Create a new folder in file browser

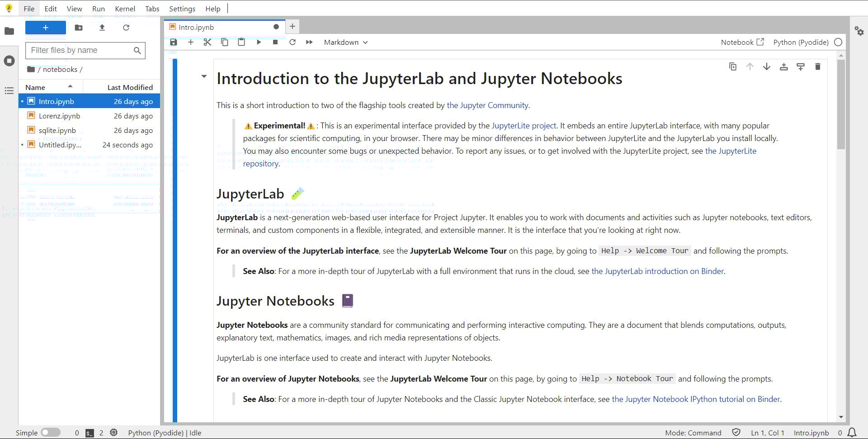pyautogui.click(x=79, y=28)
